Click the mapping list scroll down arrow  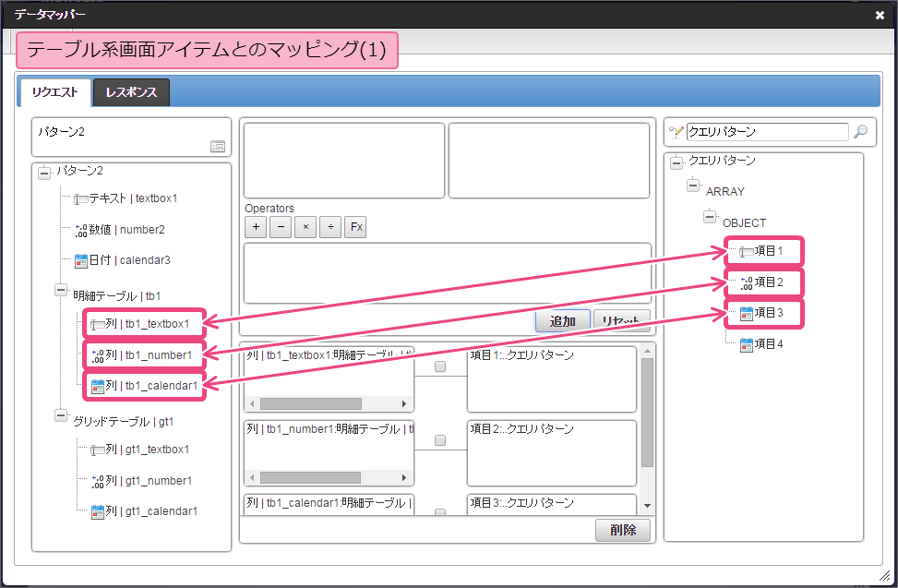647,506
